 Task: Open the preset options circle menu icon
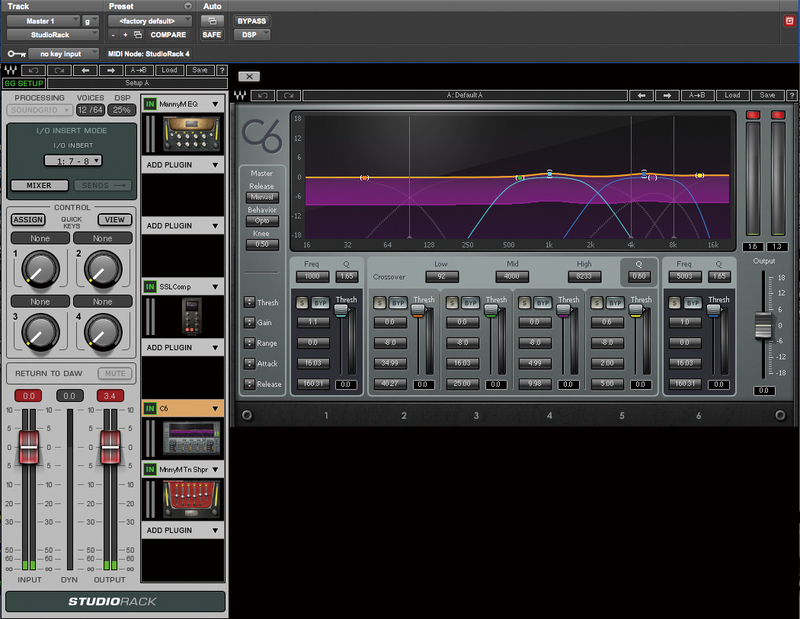pos(188,6)
